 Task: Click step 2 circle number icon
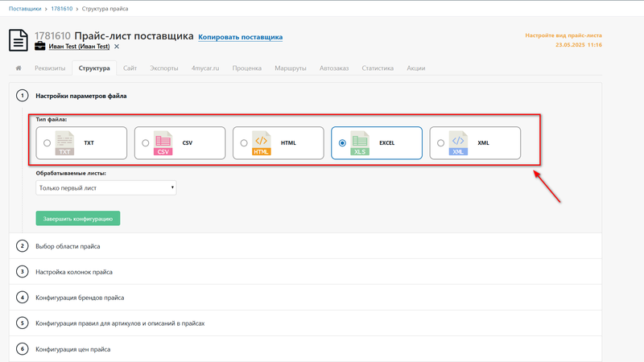pyautogui.click(x=23, y=246)
